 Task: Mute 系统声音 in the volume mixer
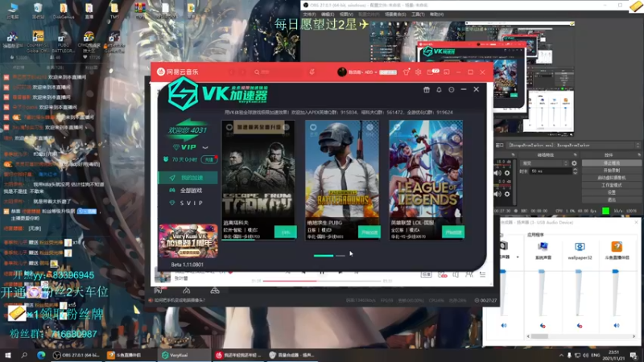[x=543, y=326]
